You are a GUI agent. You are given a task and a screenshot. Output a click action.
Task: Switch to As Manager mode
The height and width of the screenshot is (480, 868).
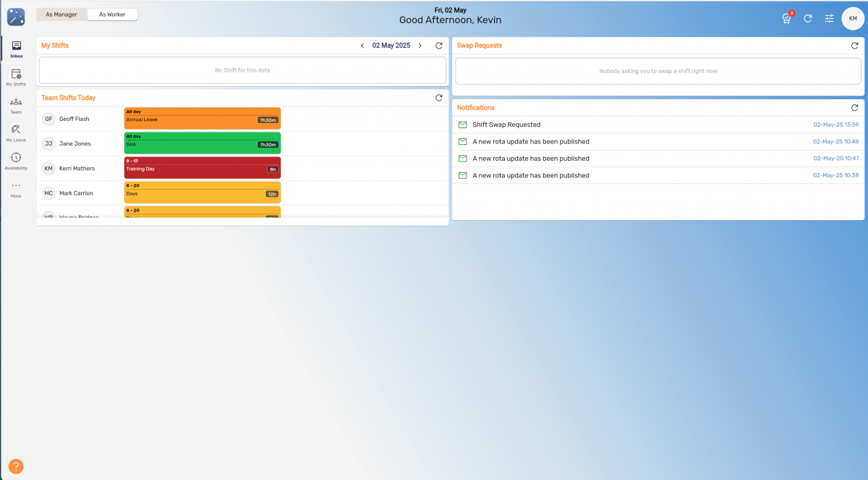pos(61,14)
